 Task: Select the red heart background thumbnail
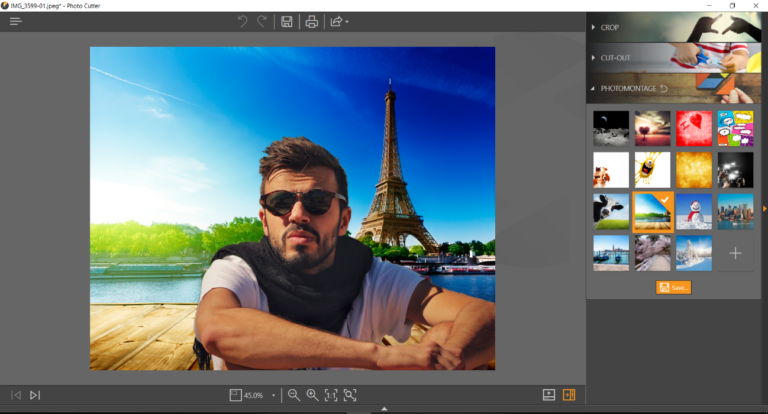click(x=693, y=128)
